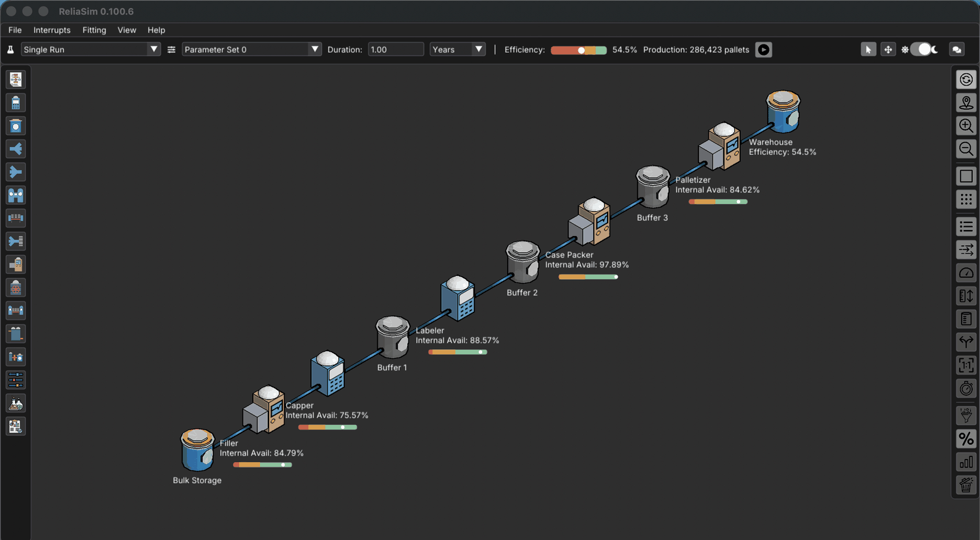Click the bar chart icon in right toolbar
The image size is (980, 540).
coord(966,462)
